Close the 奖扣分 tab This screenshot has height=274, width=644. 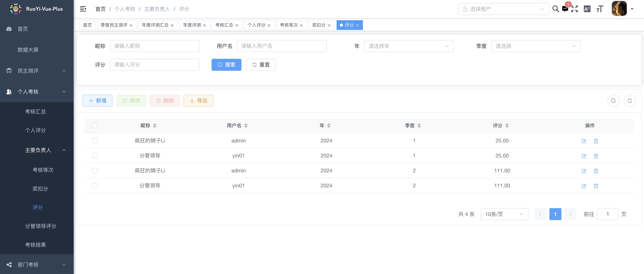[329, 25]
